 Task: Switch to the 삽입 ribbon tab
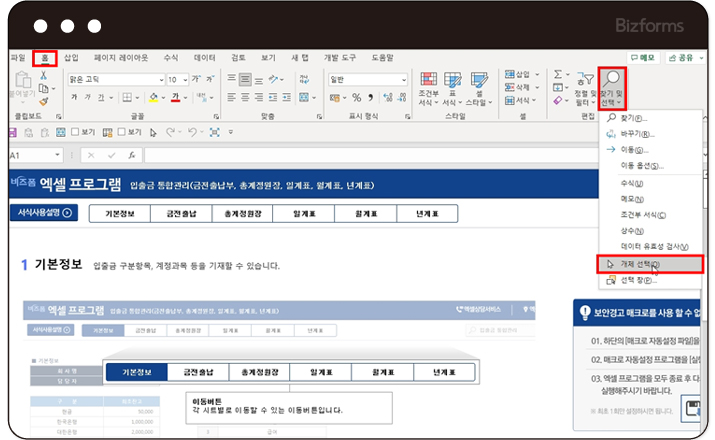pos(71,58)
